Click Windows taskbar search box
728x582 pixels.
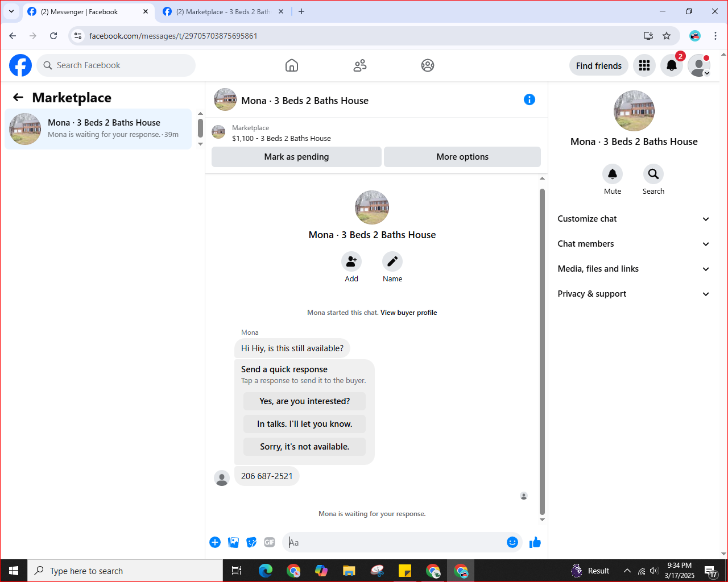point(125,571)
